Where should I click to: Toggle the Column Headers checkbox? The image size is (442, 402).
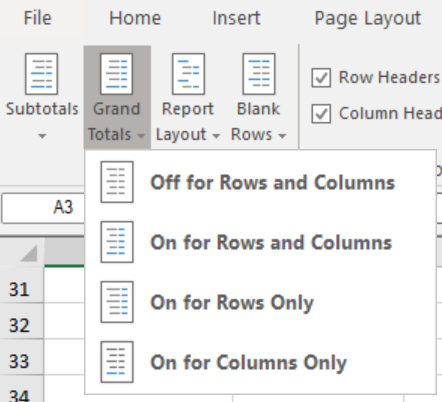321,114
